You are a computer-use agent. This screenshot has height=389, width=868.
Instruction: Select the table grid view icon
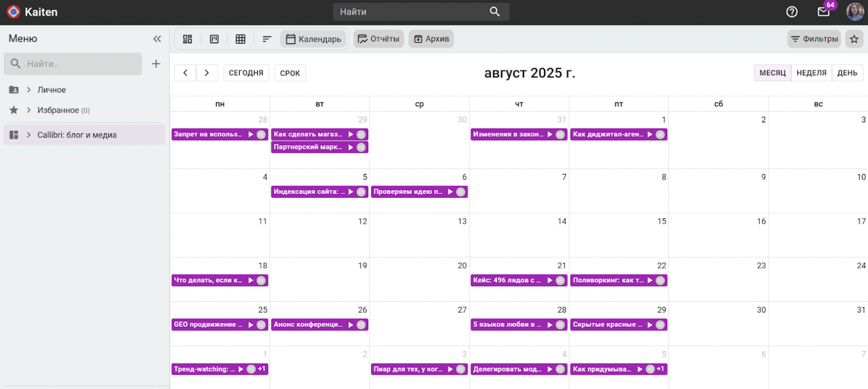click(x=240, y=39)
